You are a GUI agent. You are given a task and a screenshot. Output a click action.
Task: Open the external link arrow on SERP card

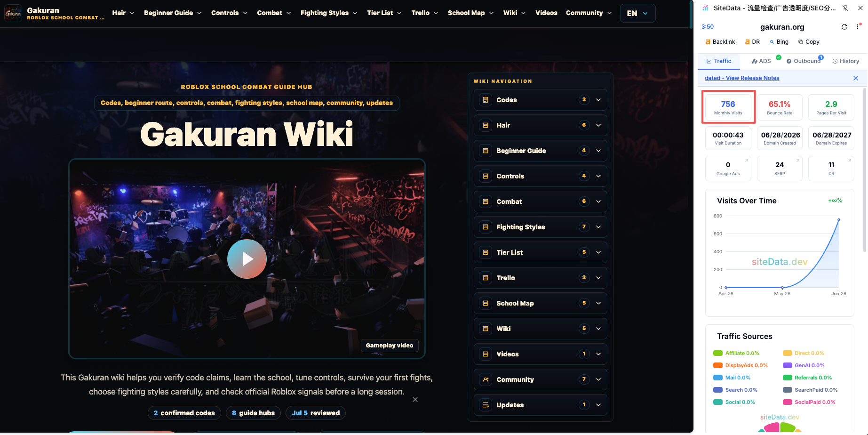[x=798, y=161]
